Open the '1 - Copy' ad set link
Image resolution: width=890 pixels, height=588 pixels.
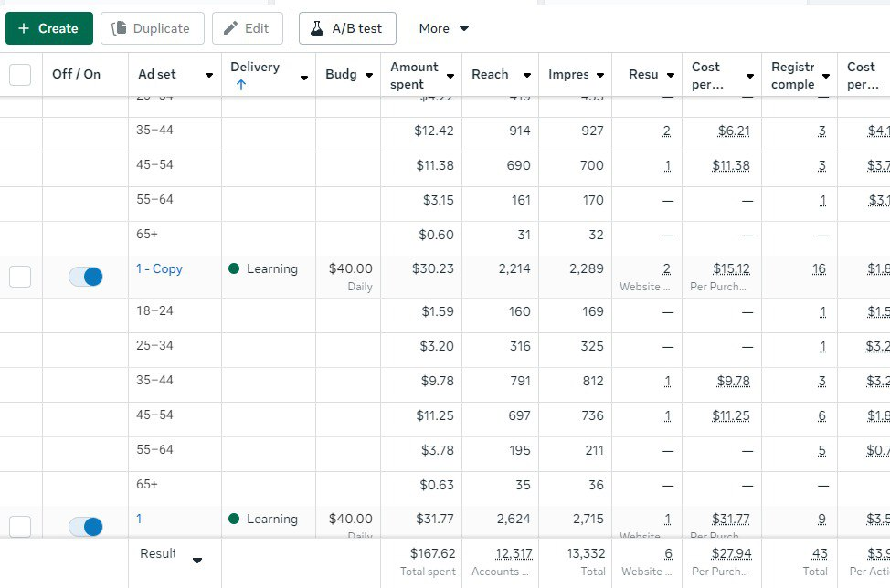tap(159, 268)
